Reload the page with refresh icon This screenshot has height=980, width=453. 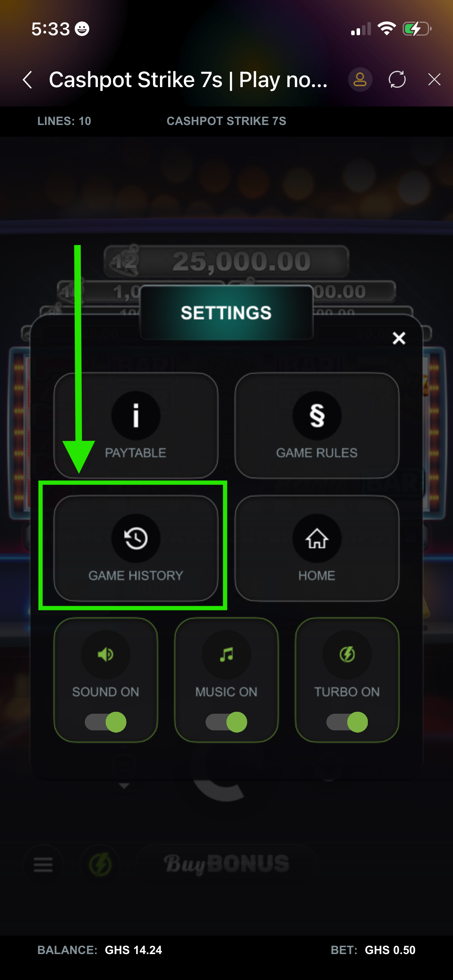click(x=397, y=80)
